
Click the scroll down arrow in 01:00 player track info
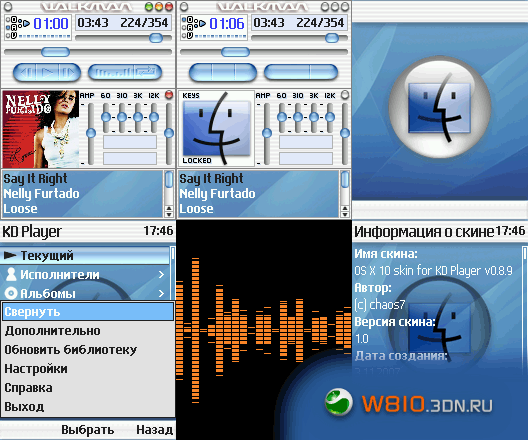point(169,214)
